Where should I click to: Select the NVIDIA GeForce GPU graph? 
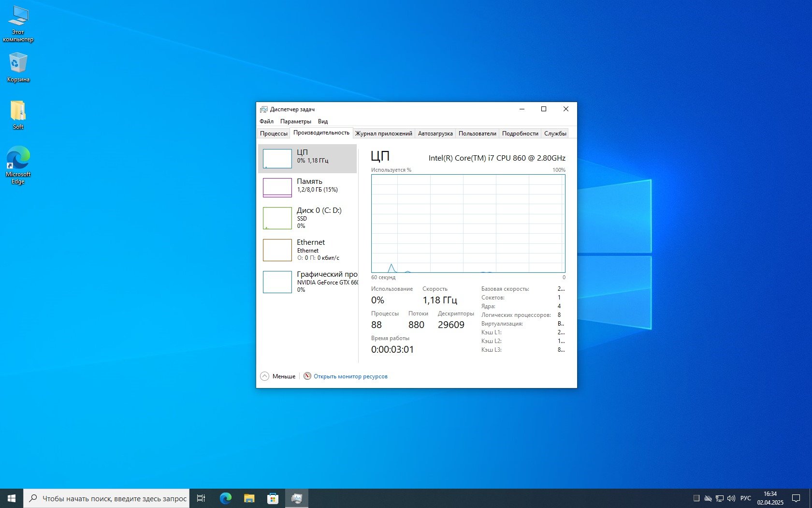307,282
